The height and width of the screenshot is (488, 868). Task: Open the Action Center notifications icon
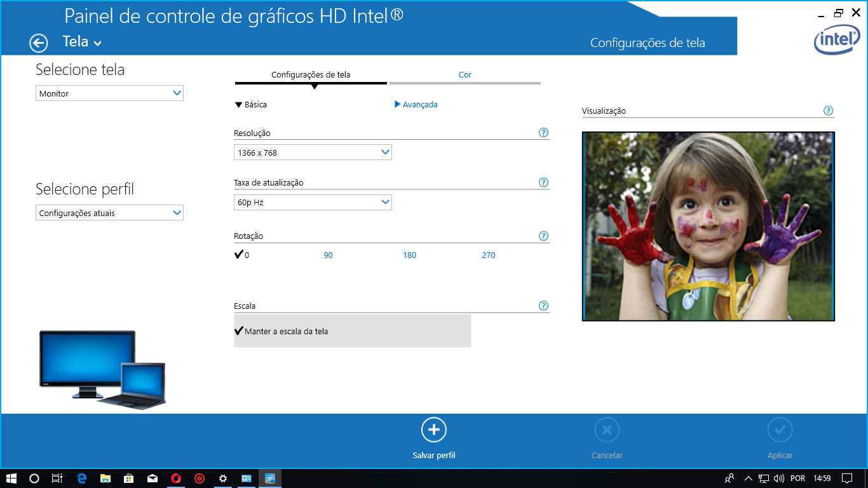847,478
